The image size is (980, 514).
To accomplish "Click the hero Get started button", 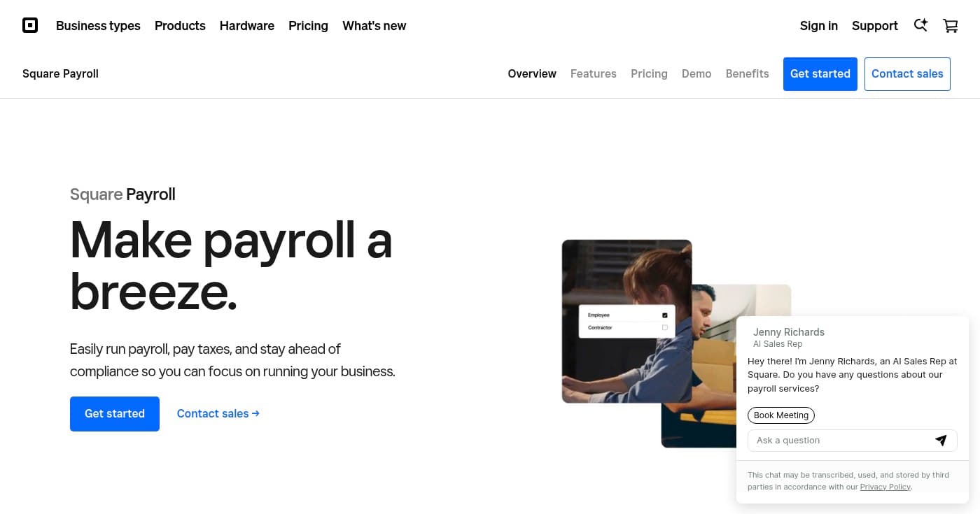I will coord(114,413).
